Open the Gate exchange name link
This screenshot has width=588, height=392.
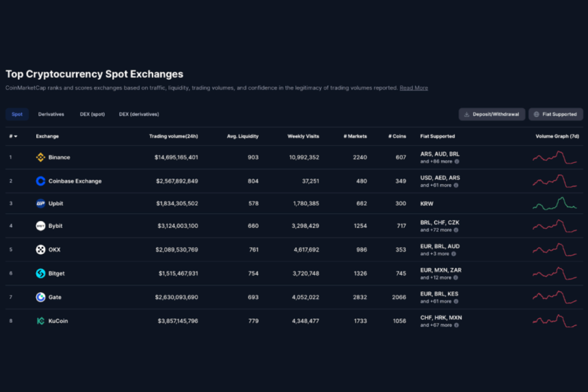(x=55, y=297)
